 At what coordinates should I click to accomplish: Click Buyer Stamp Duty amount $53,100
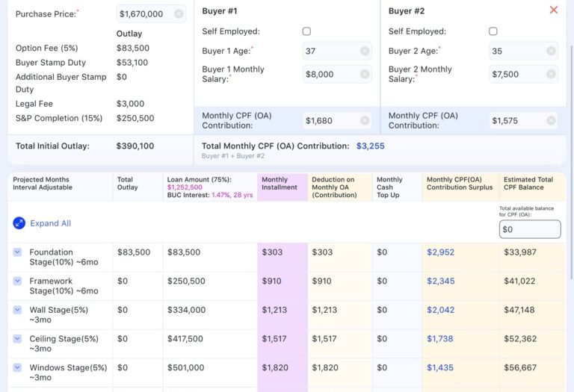click(x=132, y=63)
